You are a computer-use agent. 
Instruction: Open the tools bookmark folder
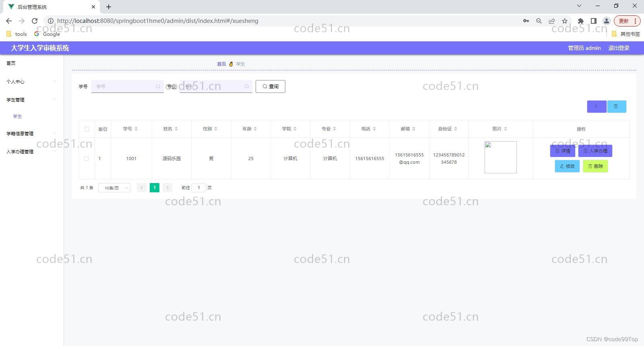[17, 34]
